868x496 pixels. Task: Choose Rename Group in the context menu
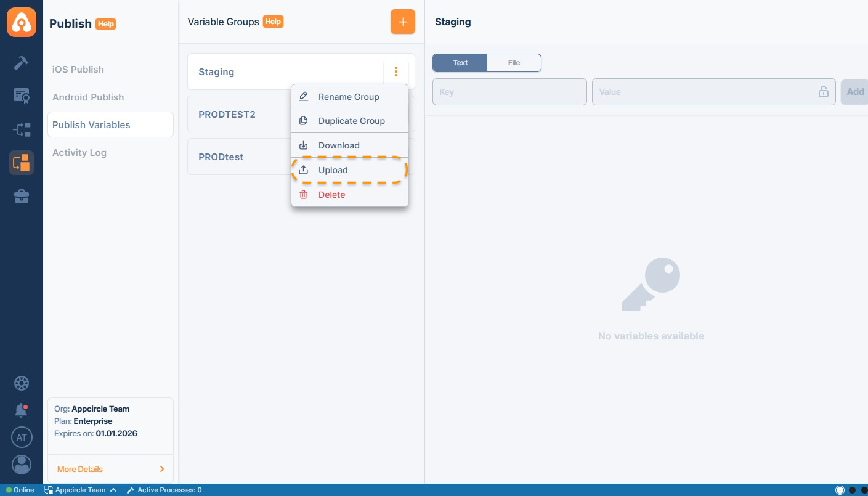pos(349,97)
